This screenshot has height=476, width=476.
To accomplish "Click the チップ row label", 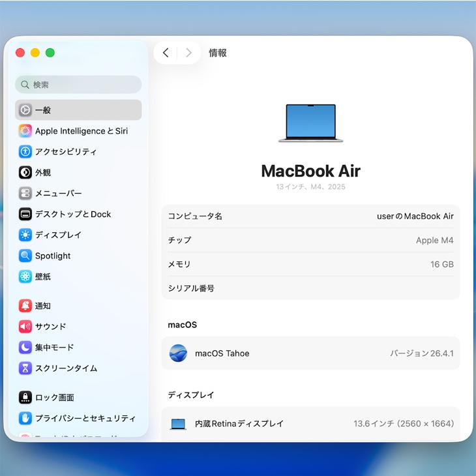I will 179,240.
